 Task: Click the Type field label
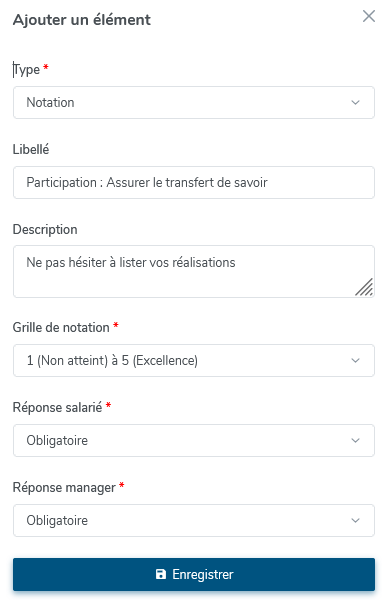(26, 69)
